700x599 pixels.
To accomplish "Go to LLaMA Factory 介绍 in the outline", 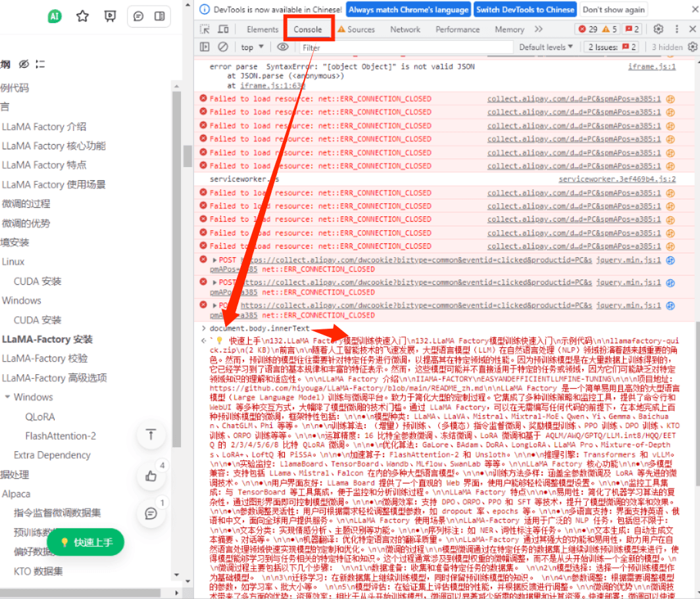I will point(43,127).
